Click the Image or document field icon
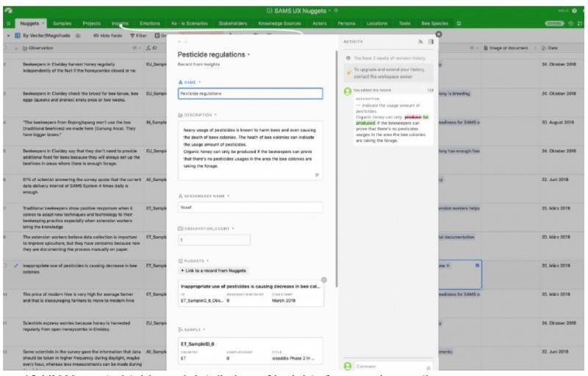Viewport: 588px width, 376px height. click(x=486, y=48)
